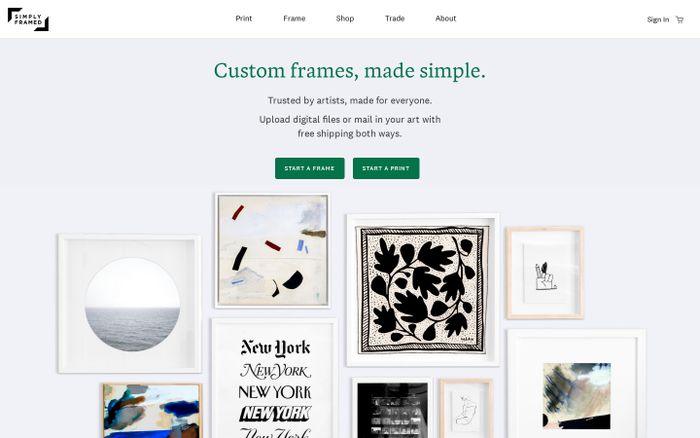
Task: Open the New York typography print
Action: point(275,379)
